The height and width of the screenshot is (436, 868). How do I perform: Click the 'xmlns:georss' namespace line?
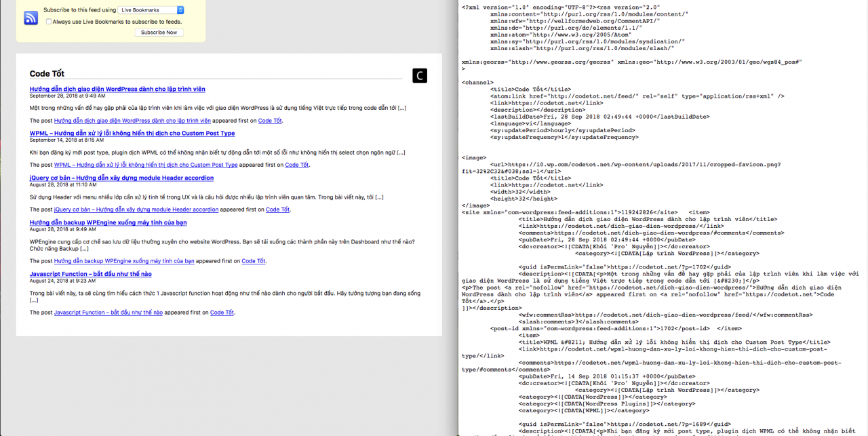click(x=632, y=62)
